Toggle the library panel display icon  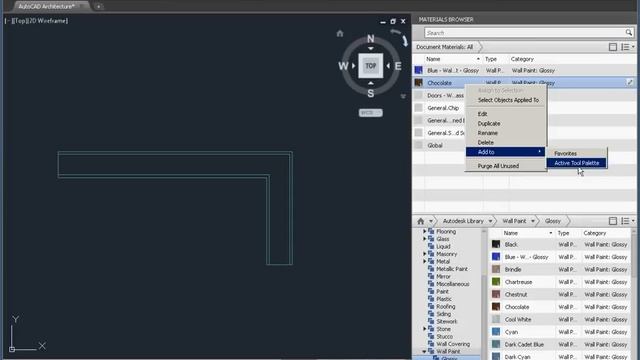pos(612,221)
